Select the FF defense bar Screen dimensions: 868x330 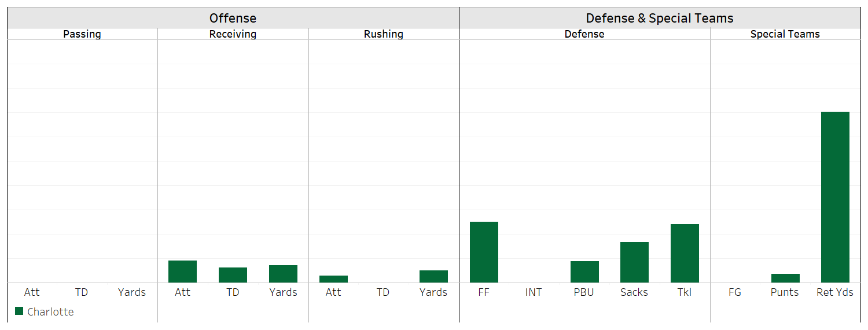click(484, 252)
